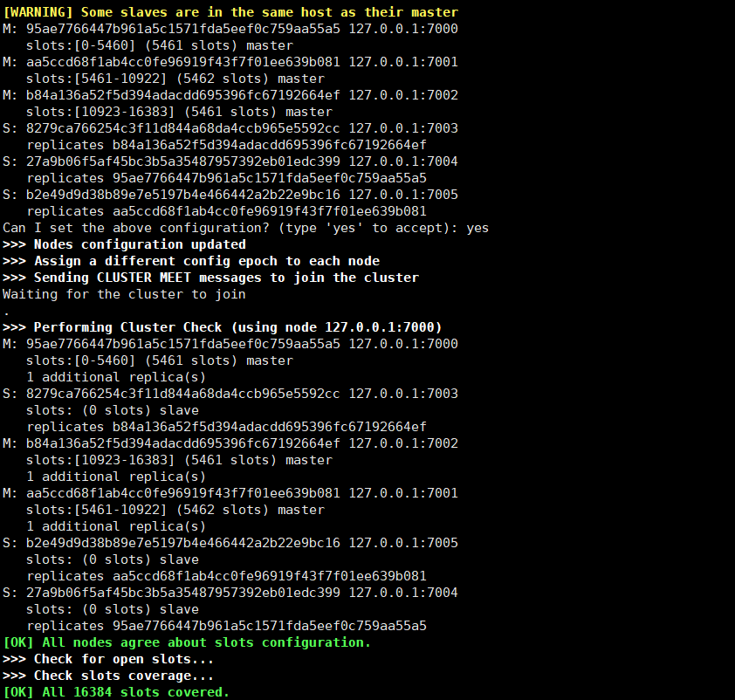Click 'M: 95ae77...' 127.0.0.1:7000 line in the proposed configuration
735x700 pixels.
(x=230, y=29)
